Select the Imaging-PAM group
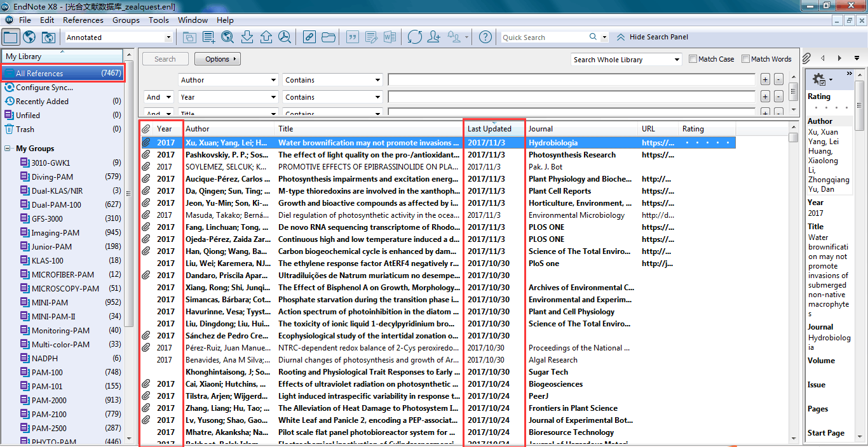Screen dimensions: 868x447 pos(55,233)
